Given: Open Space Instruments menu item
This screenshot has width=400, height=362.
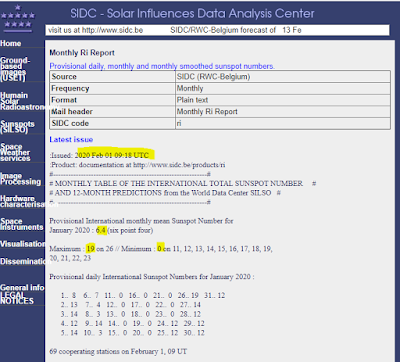Looking at the screenshot, I should (22, 224).
